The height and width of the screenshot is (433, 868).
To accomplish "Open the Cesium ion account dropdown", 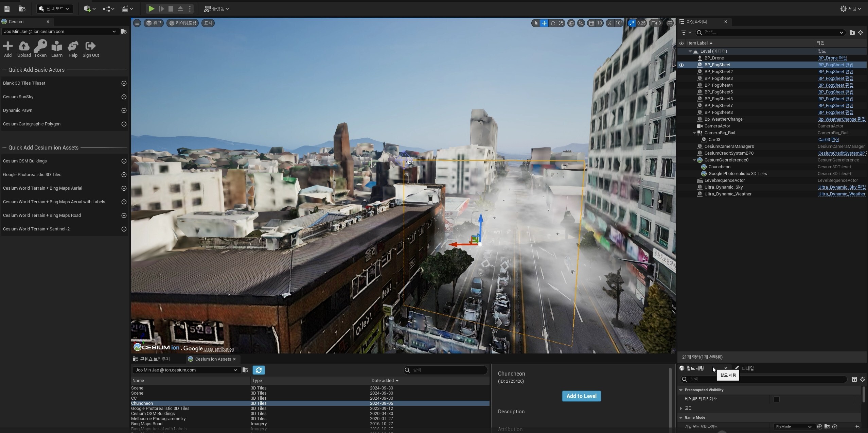I will tap(60, 32).
